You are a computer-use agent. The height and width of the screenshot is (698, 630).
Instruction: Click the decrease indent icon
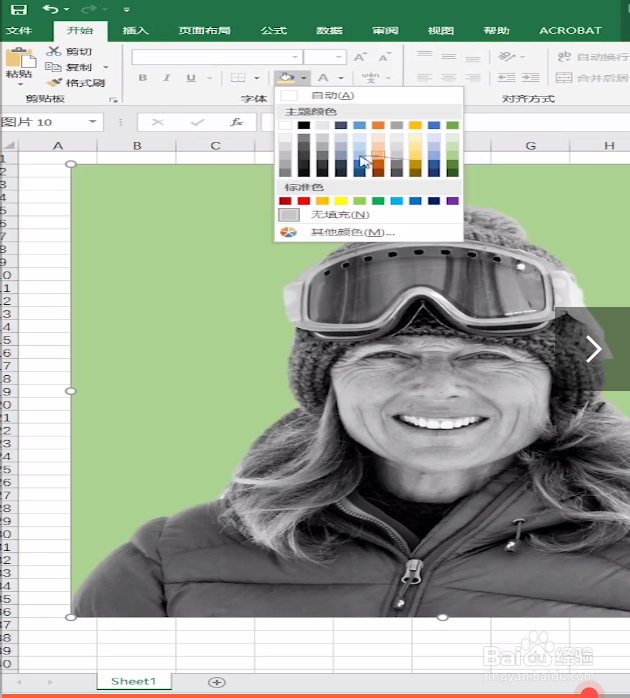point(507,78)
